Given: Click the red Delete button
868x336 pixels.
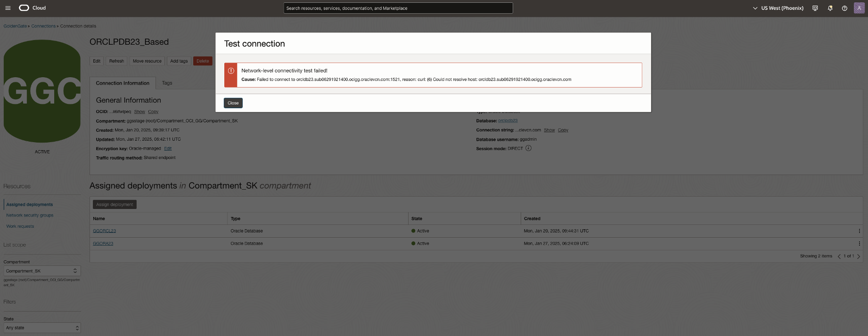Looking at the screenshot, I should coord(203,61).
